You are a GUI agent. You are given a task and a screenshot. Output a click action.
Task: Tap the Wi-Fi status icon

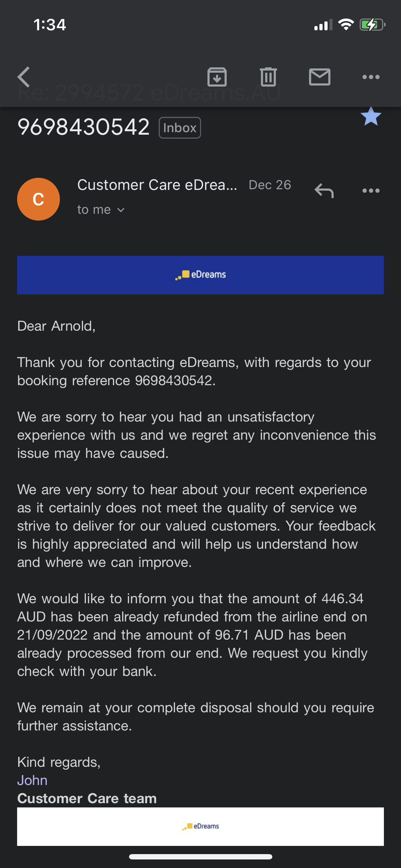[346, 25]
